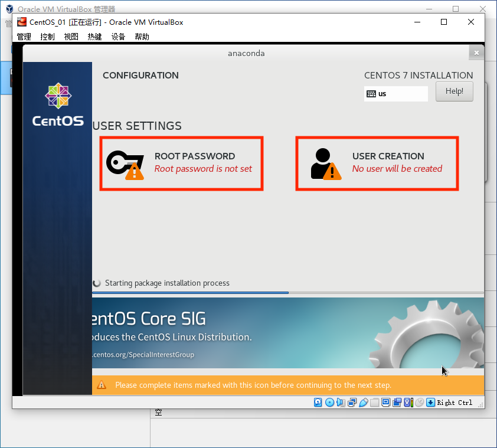
Task: Minimize the CentOS_01 VirtualBox window
Action: coord(417,22)
